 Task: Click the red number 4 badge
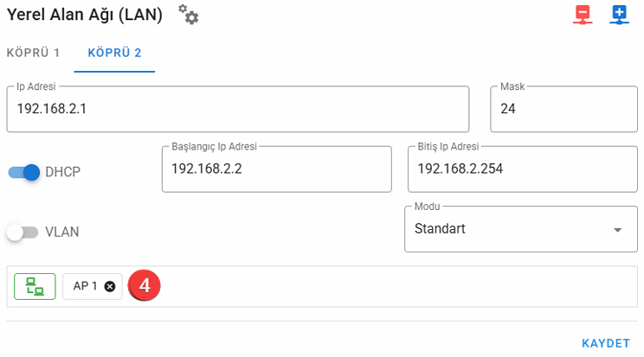(145, 286)
